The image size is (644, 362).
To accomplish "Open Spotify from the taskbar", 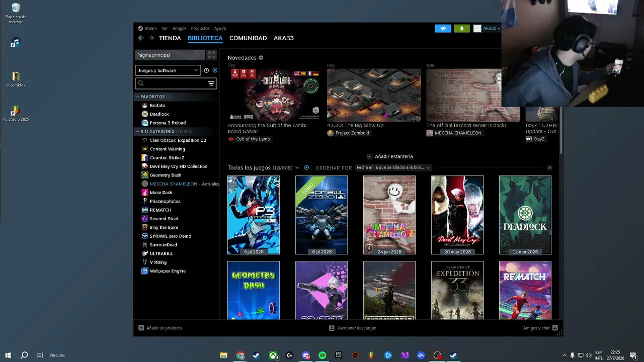I will click(x=323, y=355).
